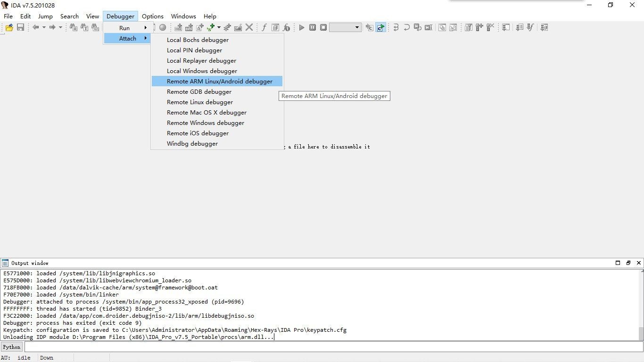Image resolution: width=644 pixels, height=362 pixels.
Task: Open the Options menu
Action: [x=153, y=16]
